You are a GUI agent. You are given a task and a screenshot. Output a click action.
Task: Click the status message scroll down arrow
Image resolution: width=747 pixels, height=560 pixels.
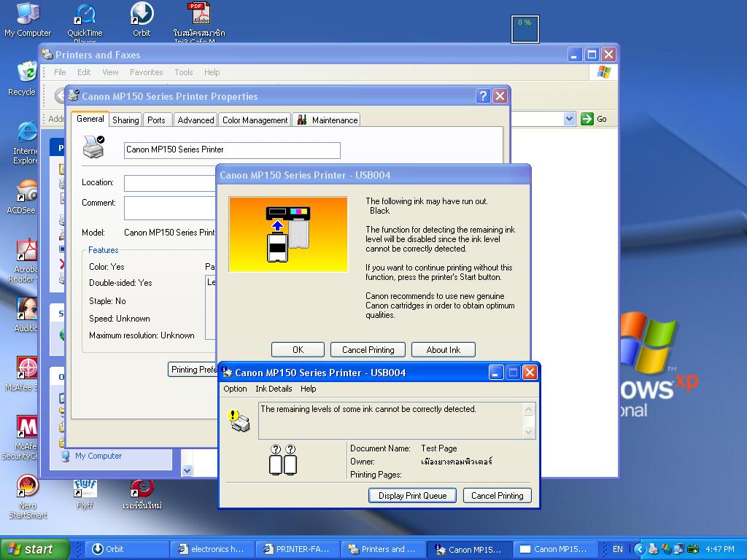point(528,432)
